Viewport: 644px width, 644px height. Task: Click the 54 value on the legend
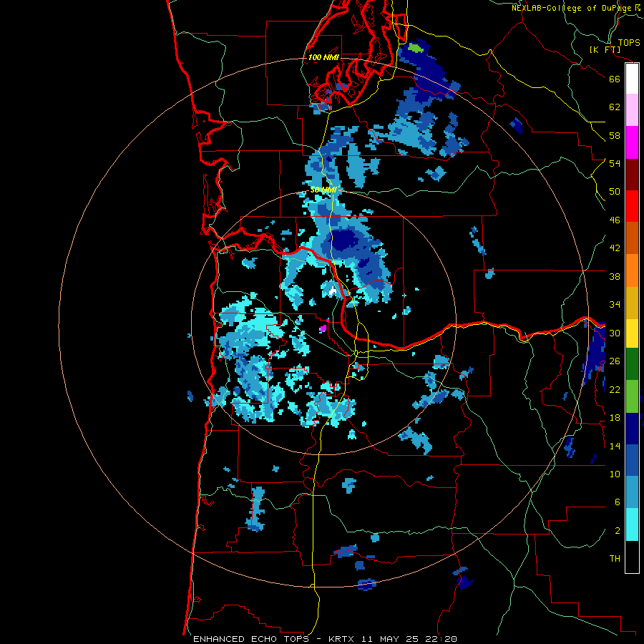(615, 163)
